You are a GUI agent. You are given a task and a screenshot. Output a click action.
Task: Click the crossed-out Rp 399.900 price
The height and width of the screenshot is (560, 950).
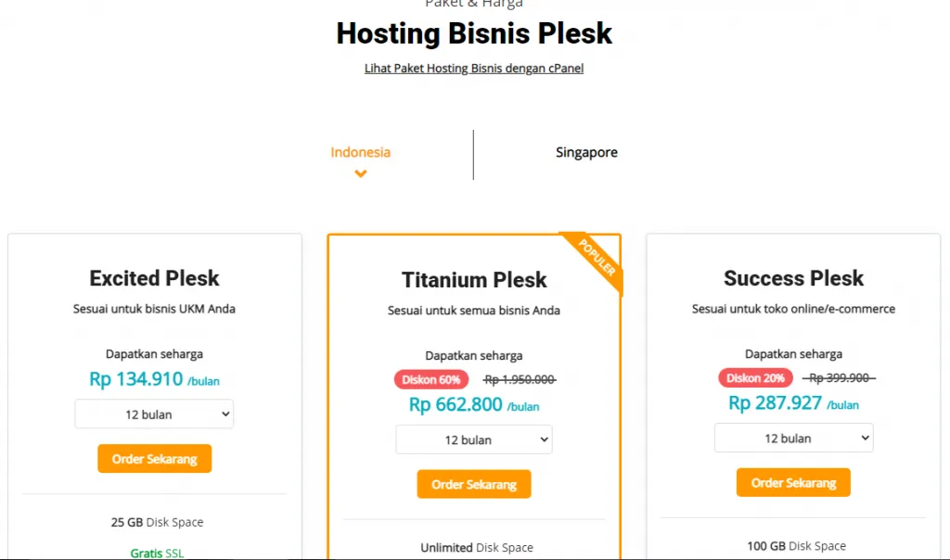point(840,377)
